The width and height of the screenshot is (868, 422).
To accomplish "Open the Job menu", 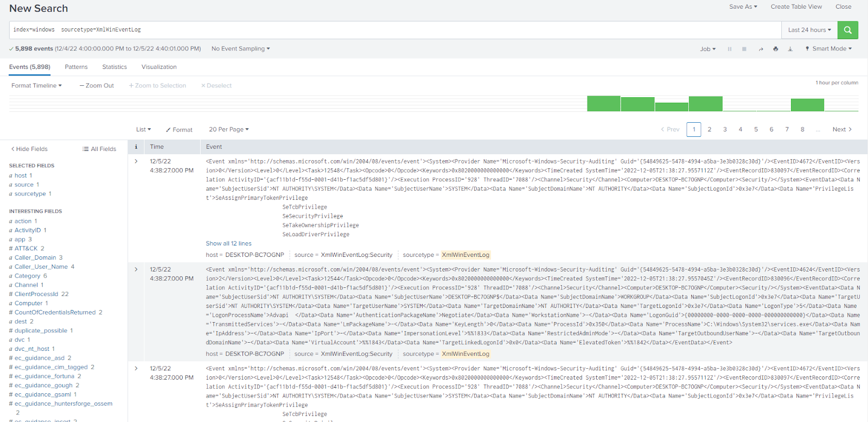I will pos(708,49).
